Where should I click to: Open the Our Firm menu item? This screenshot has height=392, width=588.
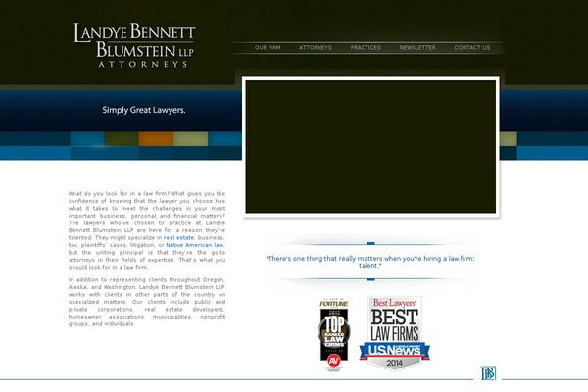[x=268, y=48]
